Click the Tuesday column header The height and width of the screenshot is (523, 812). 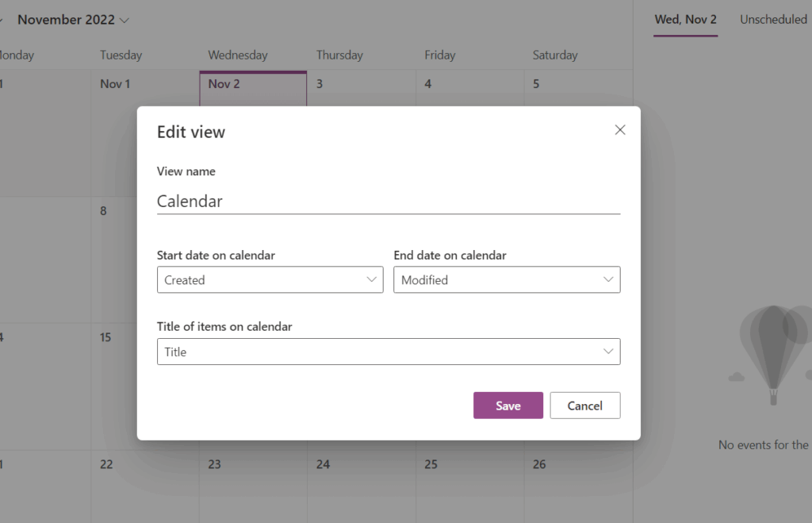click(121, 55)
